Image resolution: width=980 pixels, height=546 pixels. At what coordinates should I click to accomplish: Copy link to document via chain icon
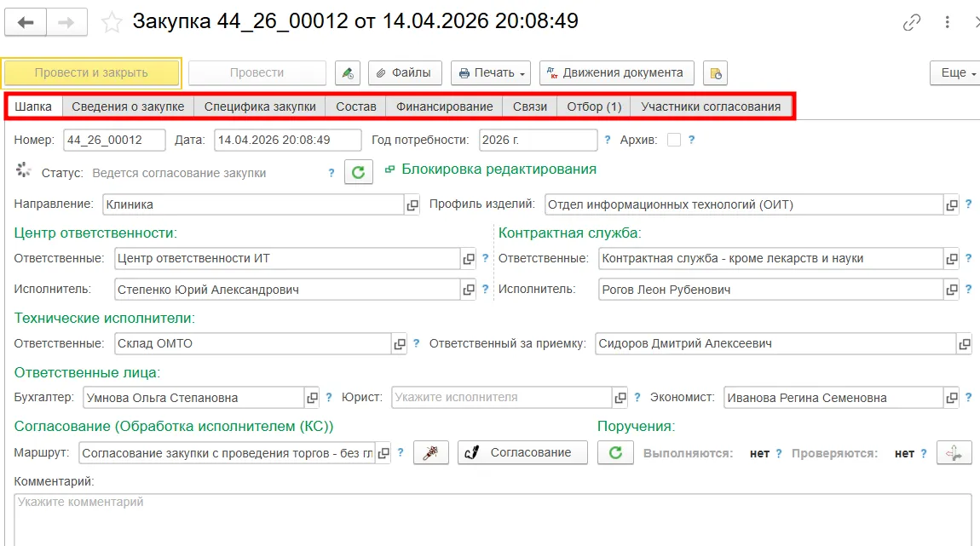[x=912, y=22]
